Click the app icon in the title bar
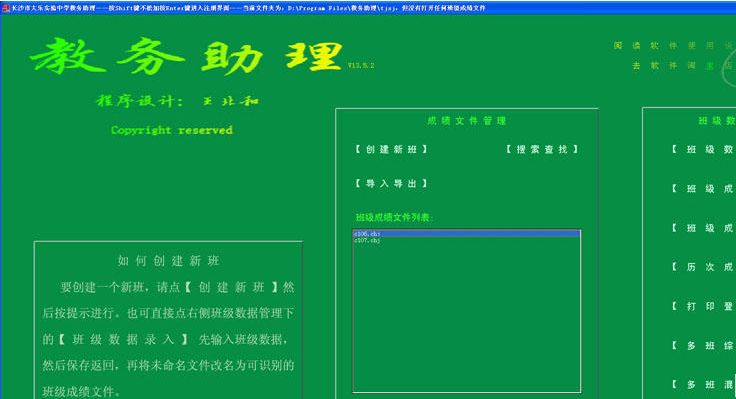 click(x=6, y=8)
